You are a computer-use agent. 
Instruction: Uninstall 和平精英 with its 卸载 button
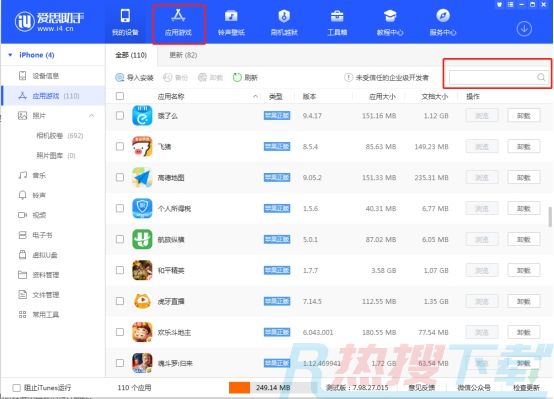click(524, 270)
